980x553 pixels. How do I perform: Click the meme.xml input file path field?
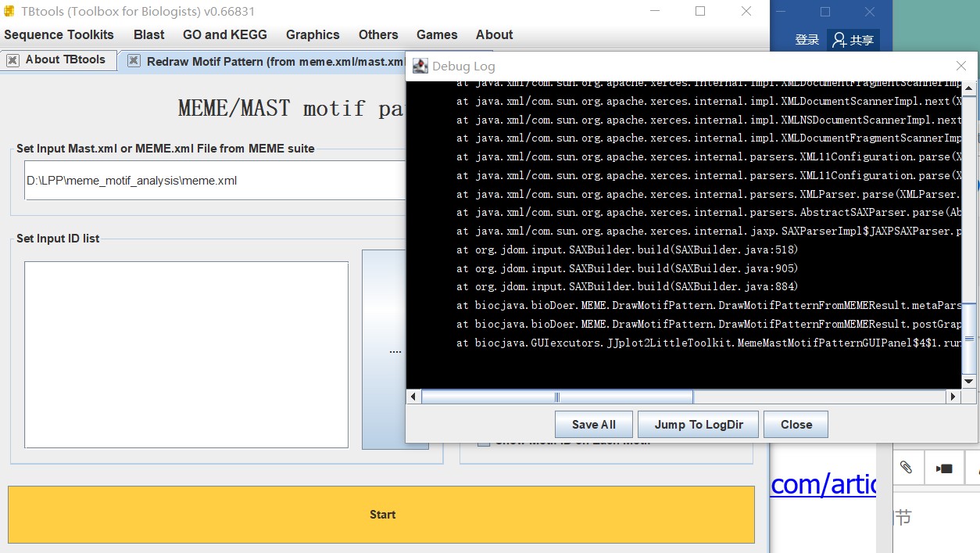pos(215,181)
